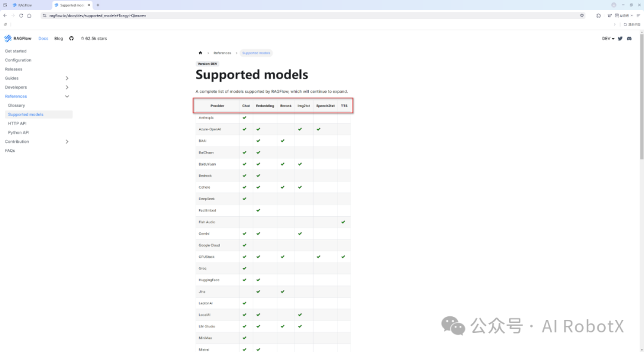Viewport: 644px width, 352px height.
Task: Click the address bar URL field
Action: (x=312, y=15)
